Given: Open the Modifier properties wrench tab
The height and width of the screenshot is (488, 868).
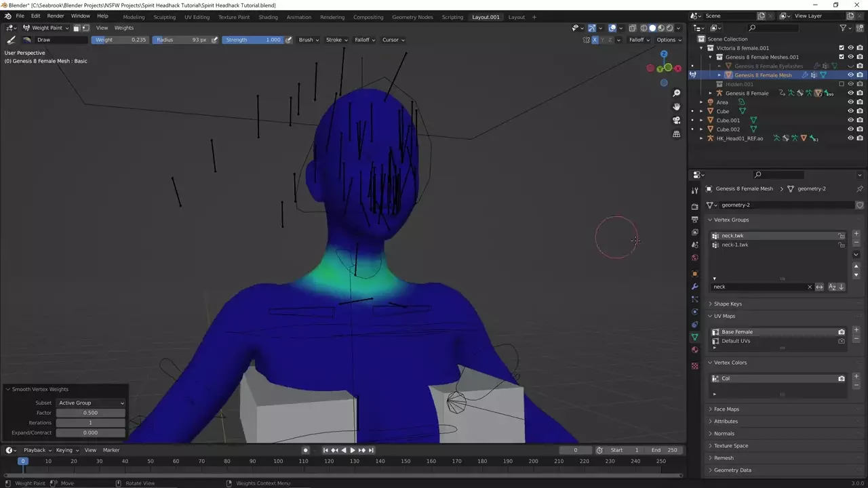Looking at the screenshot, I should click(694, 287).
